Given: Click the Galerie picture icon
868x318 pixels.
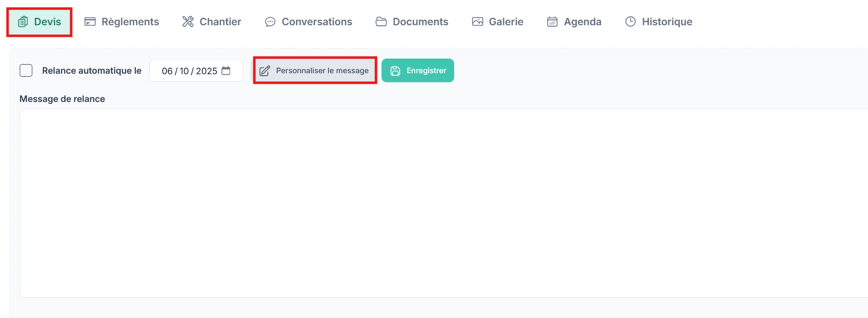Looking at the screenshot, I should [x=477, y=22].
